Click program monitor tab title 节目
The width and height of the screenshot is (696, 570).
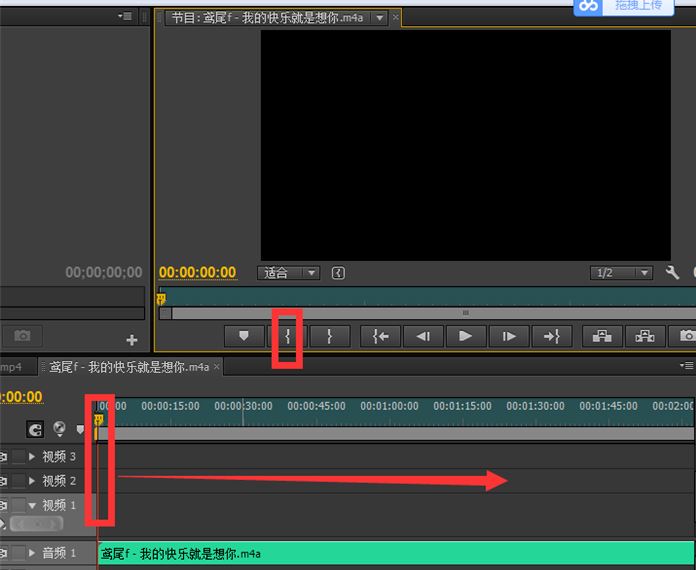pos(268,18)
